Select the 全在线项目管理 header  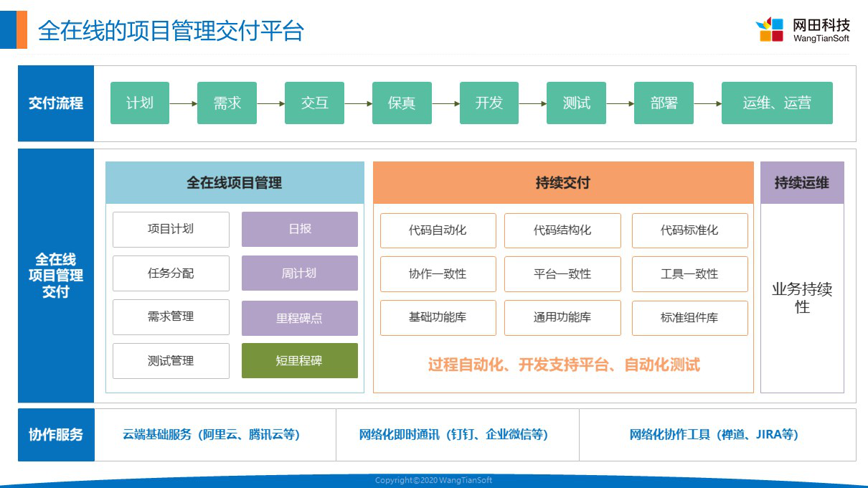[x=235, y=183]
